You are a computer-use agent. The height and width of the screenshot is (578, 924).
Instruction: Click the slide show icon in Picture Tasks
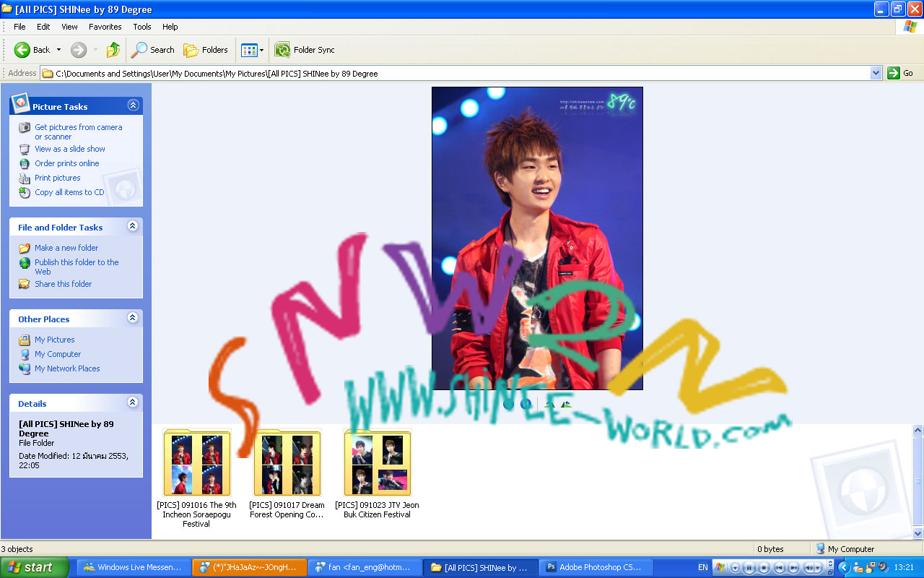tap(25, 149)
